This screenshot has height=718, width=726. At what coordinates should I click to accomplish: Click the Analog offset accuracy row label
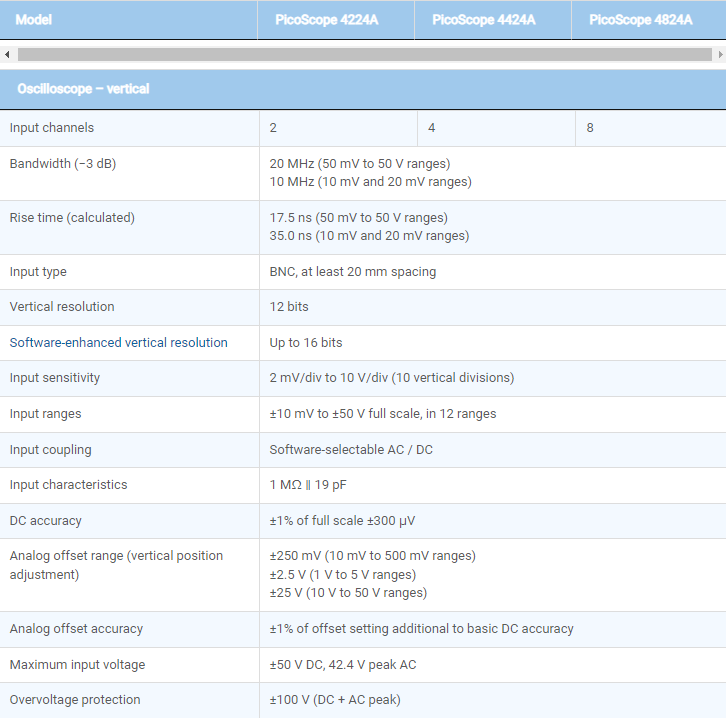pos(76,629)
